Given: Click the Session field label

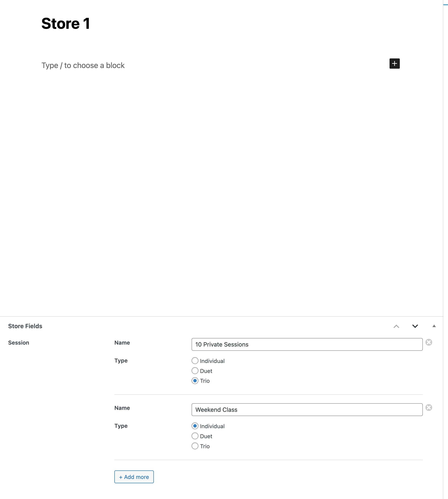Looking at the screenshot, I should (x=19, y=343).
